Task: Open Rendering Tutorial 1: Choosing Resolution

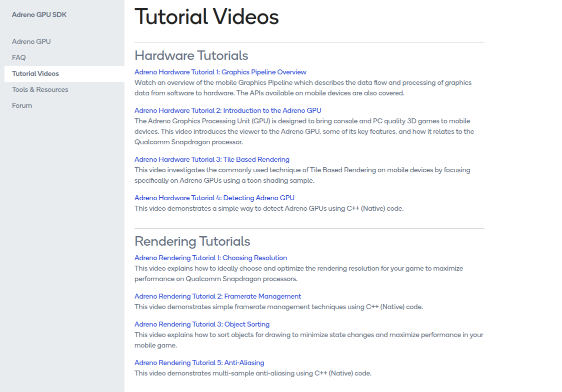Action: coord(211,258)
